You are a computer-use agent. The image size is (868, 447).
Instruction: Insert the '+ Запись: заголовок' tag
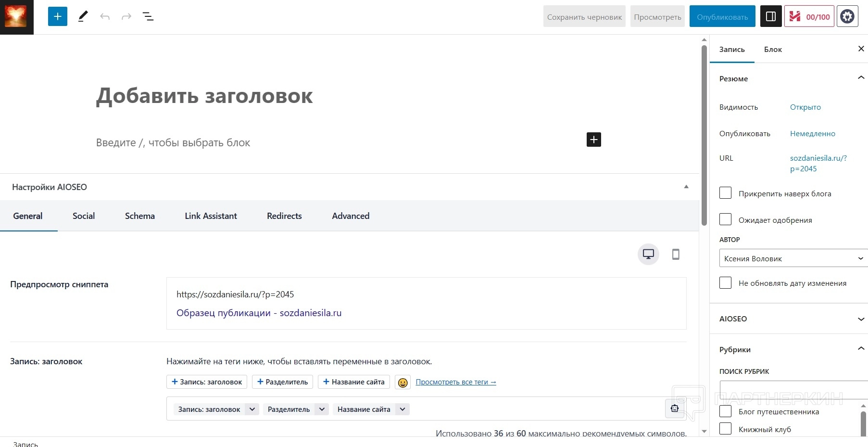pos(207,382)
